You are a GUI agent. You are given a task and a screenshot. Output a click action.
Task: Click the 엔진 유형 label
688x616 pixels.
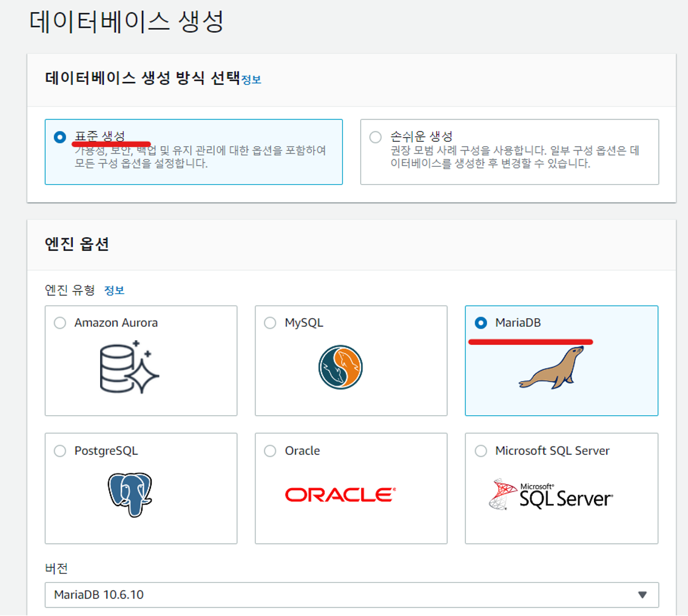tap(70, 290)
